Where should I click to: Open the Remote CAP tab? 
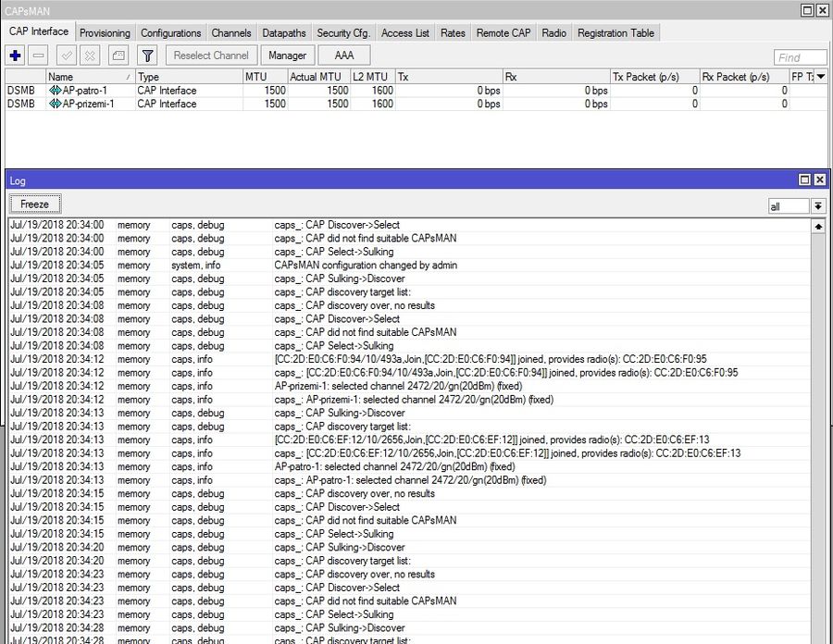tap(504, 33)
